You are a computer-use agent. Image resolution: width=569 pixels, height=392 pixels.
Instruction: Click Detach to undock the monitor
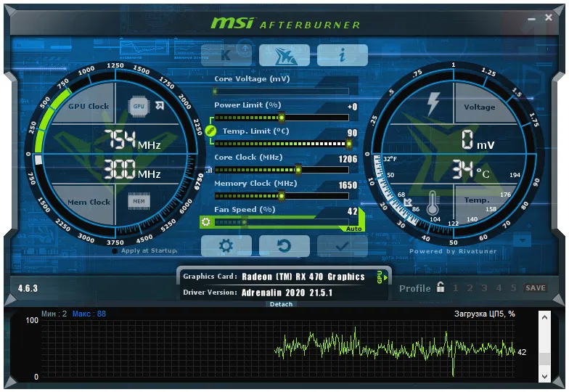point(282,304)
